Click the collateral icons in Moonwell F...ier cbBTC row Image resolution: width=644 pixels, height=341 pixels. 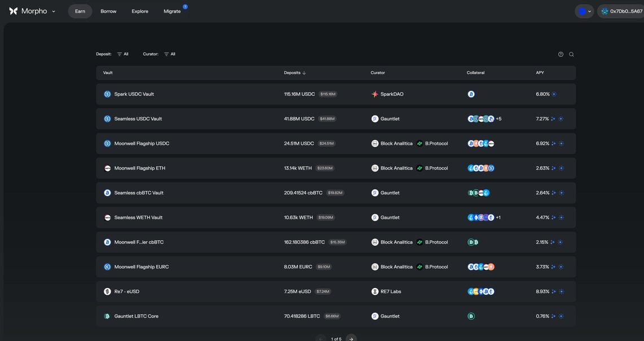[x=473, y=242]
